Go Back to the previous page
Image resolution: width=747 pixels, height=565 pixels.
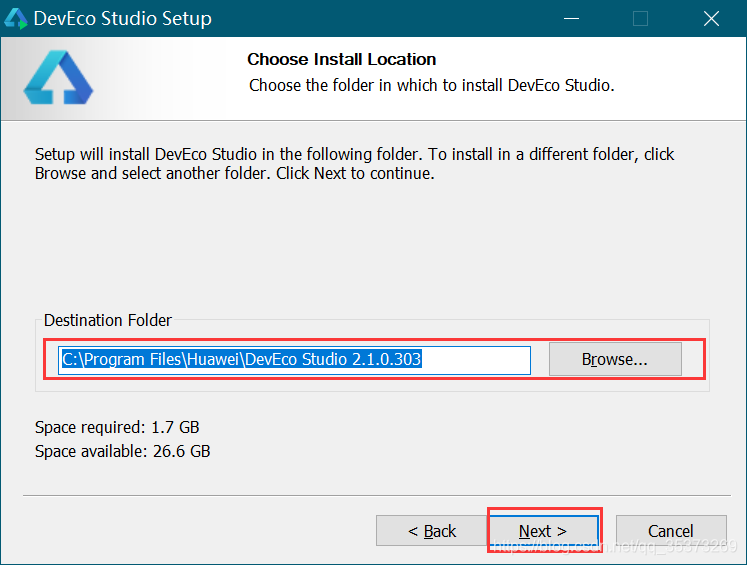pos(432,530)
